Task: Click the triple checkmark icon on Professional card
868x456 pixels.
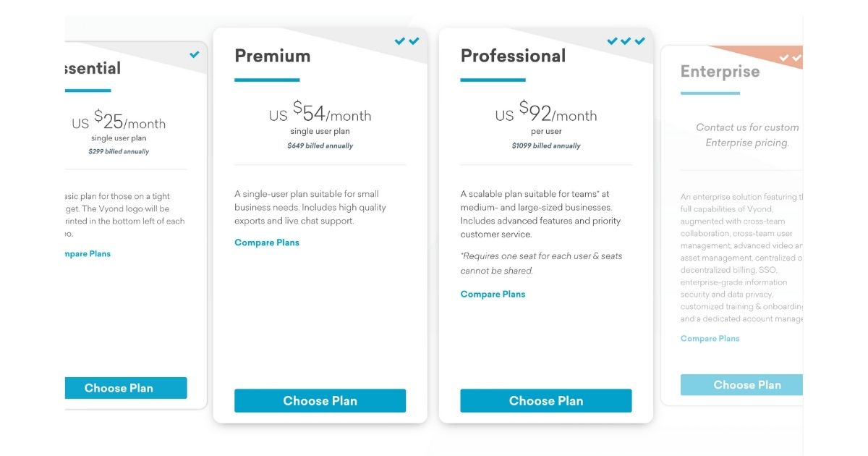Action: click(626, 41)
